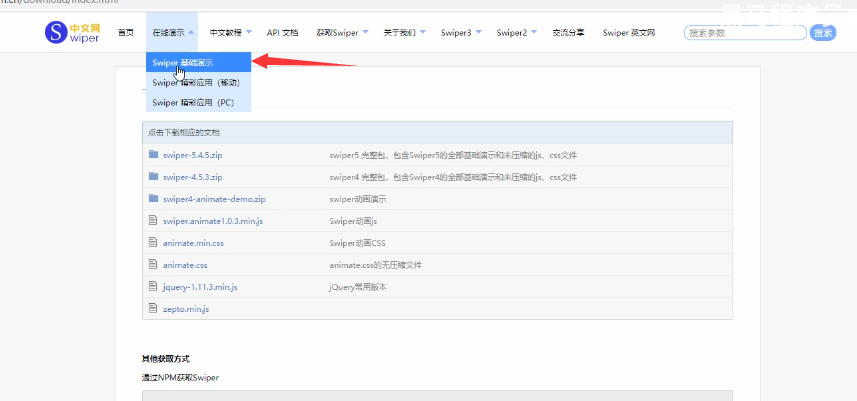Click description text 'swiper动画演示'
857x401 pixels.
pyautogui.click(x=358, y=199)
